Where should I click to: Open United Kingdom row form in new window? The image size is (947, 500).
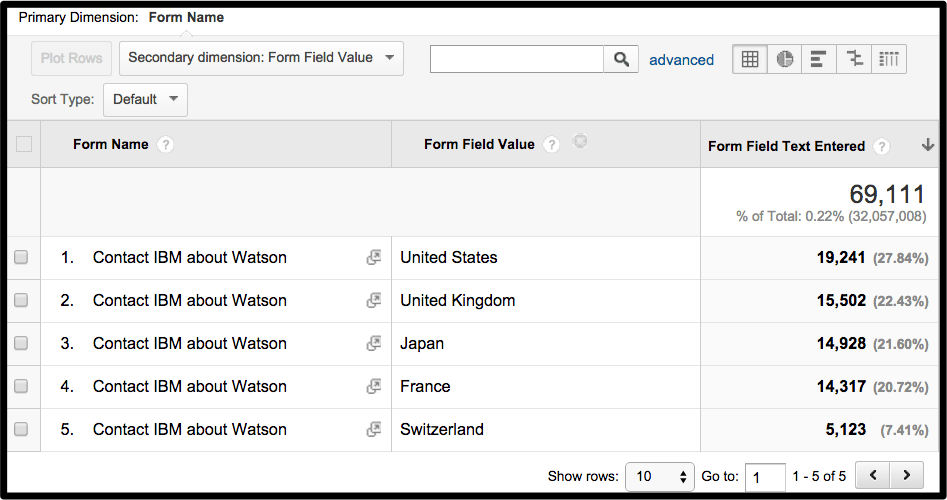(374, 300)
